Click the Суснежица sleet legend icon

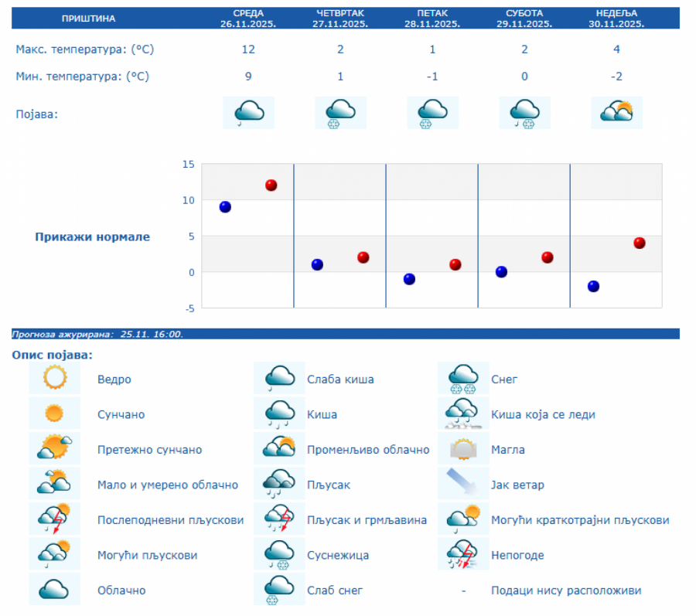[x=279, y=554]
